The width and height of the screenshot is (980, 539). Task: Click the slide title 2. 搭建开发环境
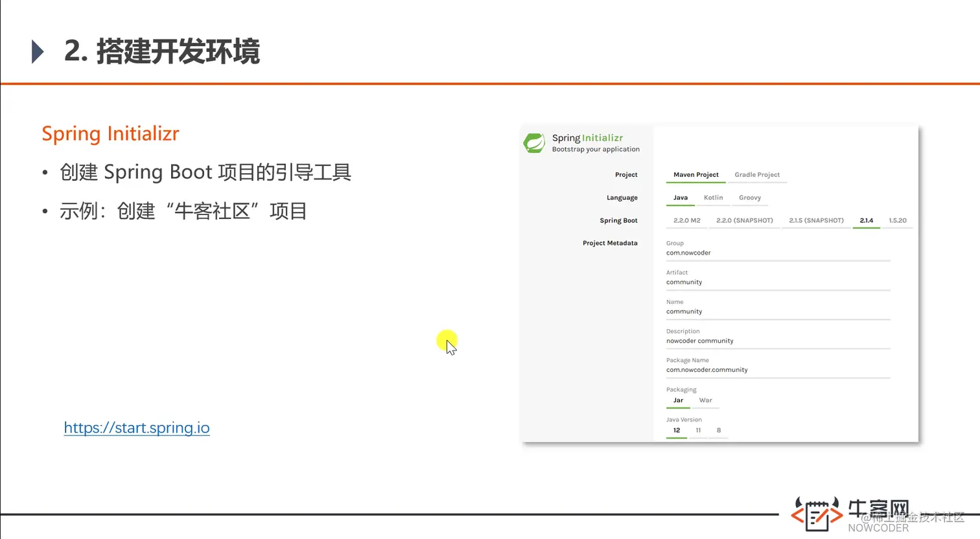pyautogui.click(x=162, y=52)
